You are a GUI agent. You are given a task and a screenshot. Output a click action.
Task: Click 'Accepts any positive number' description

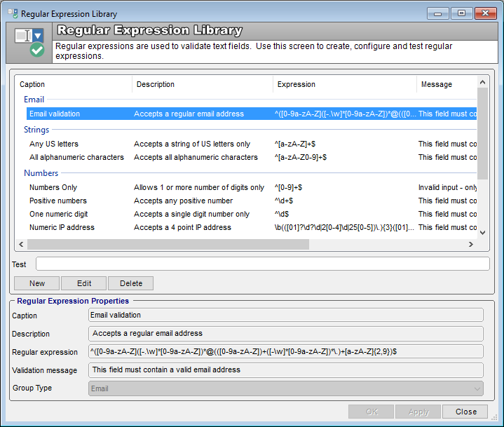(x=183, y=201)
